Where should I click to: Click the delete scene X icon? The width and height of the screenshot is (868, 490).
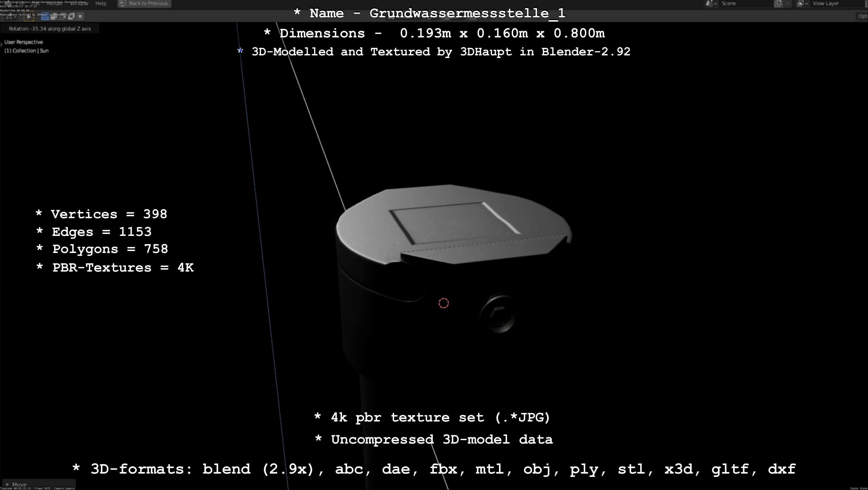787,3
